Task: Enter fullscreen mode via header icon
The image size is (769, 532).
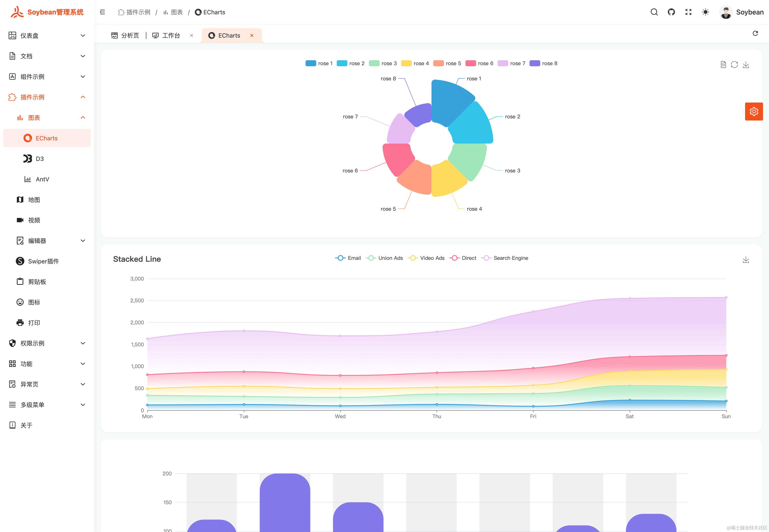Action: pyautogui.click(x=688, y=12)
